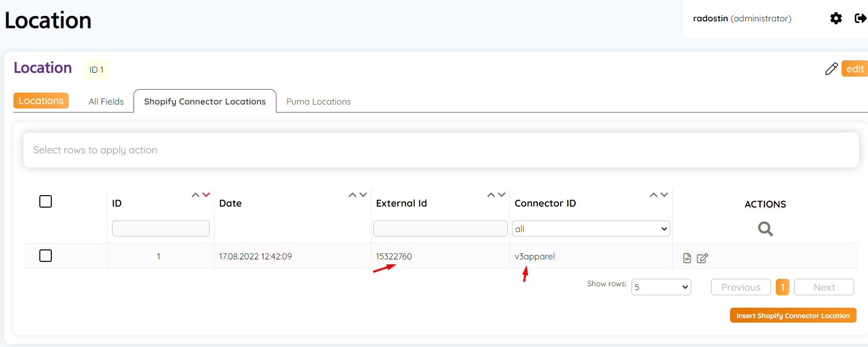Click the ID 1 badge
This screenshot has height=347, width=868.
point(97,70)
